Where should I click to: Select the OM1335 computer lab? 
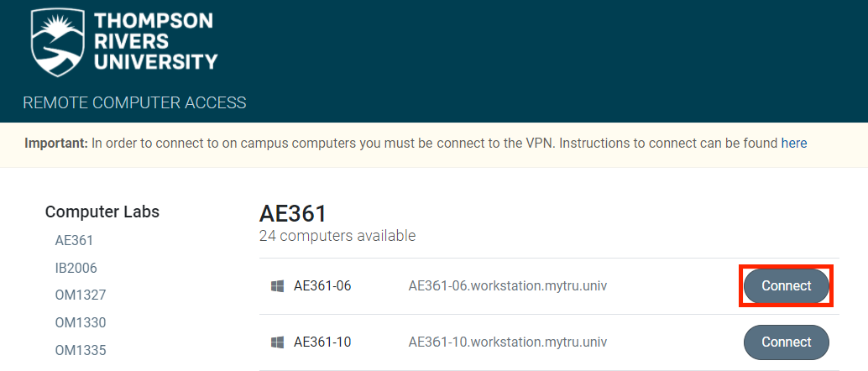[x=81, y=351]
